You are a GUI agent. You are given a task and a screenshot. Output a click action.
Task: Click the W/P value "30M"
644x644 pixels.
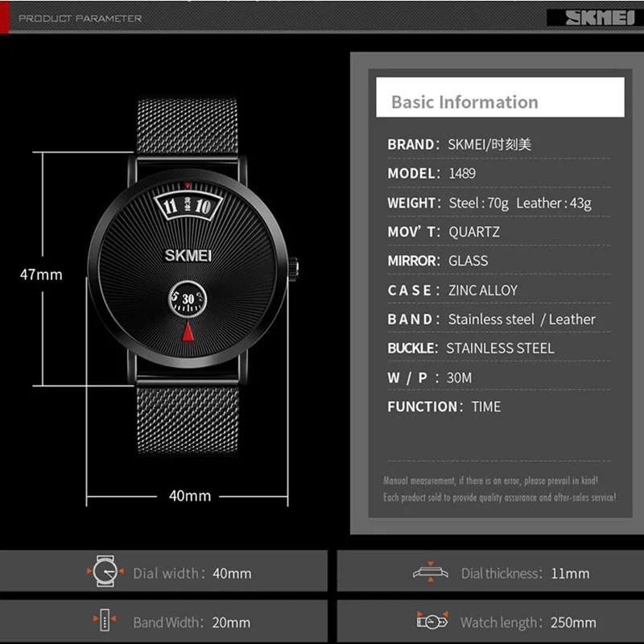pyautogui.click(x=459, y=378)
